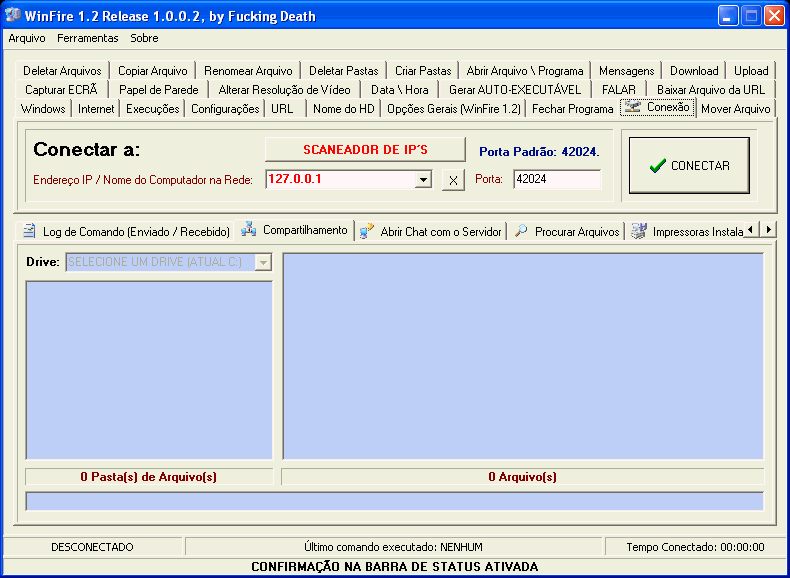Viewport: 790px width, 578px height.
Task: Select the Gerar AUTO-EXECUTÁVEL tab
Action: click(514, 90)
